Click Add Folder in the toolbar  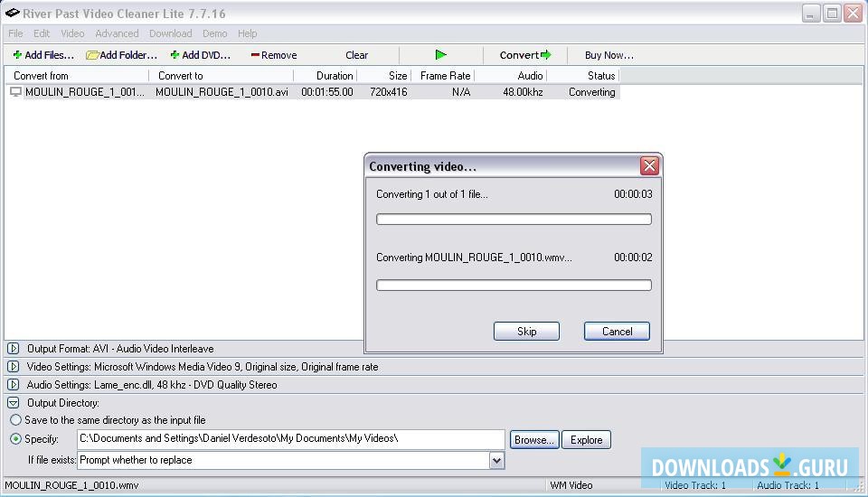pos(122,55)
